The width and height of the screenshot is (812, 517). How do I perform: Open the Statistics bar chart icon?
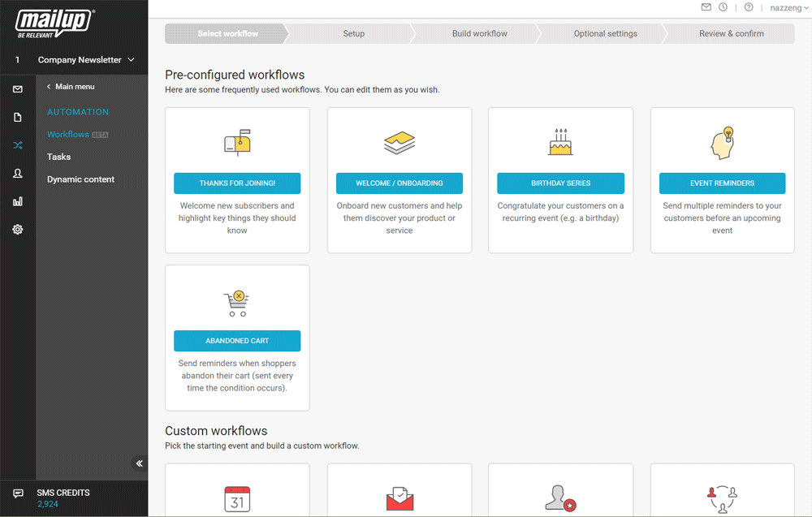click(18, 201)
